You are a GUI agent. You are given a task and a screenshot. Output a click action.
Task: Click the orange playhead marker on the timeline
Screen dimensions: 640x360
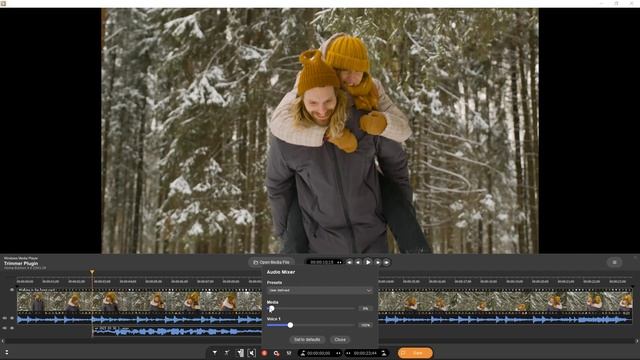tap(92, 272)
